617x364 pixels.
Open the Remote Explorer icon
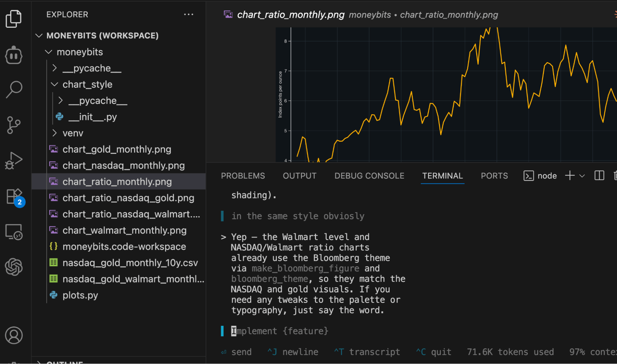14,232
